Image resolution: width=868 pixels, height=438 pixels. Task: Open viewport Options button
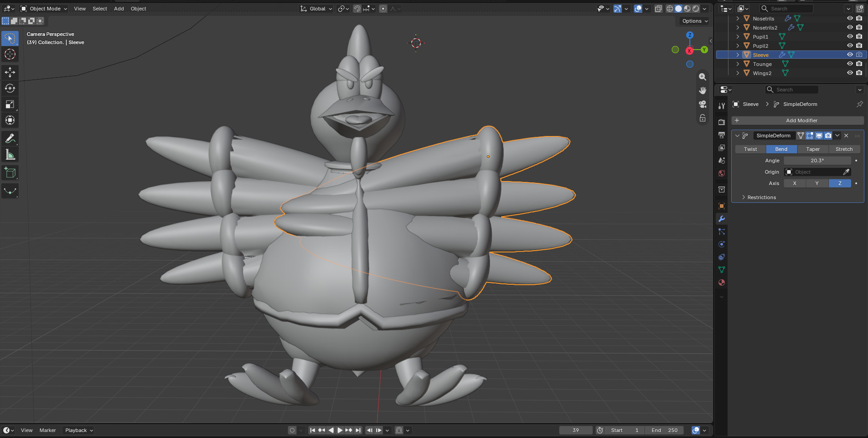click(695, 21)
